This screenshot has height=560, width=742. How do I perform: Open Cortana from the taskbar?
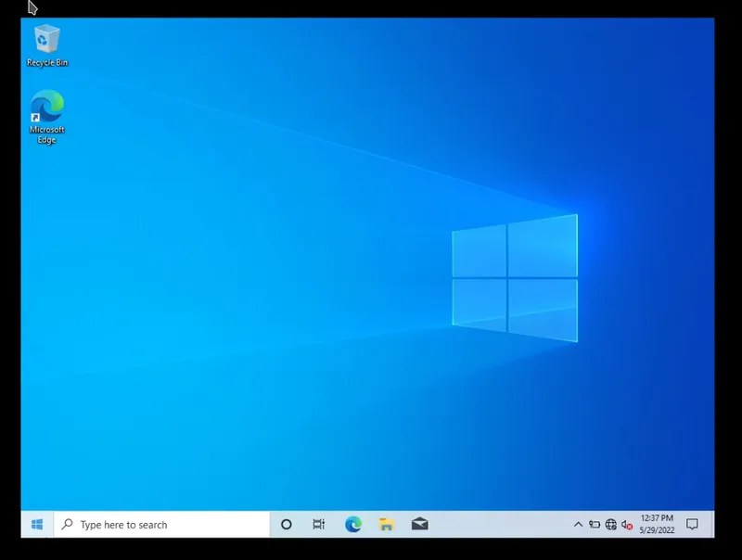click(286, 524)
